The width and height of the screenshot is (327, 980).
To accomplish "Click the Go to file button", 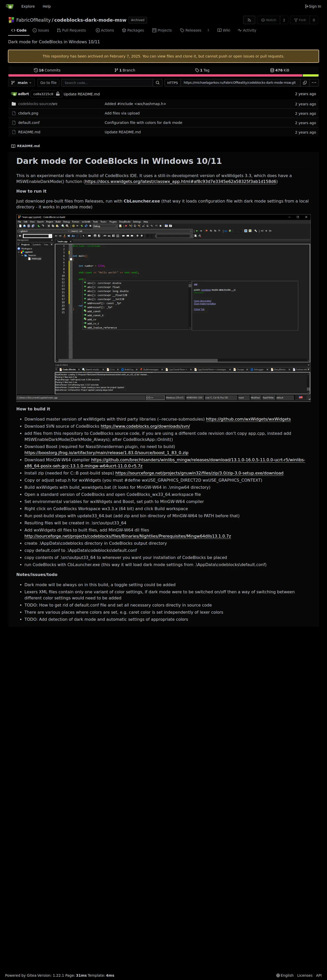I will pyautogui.click(x=48, y=82).
